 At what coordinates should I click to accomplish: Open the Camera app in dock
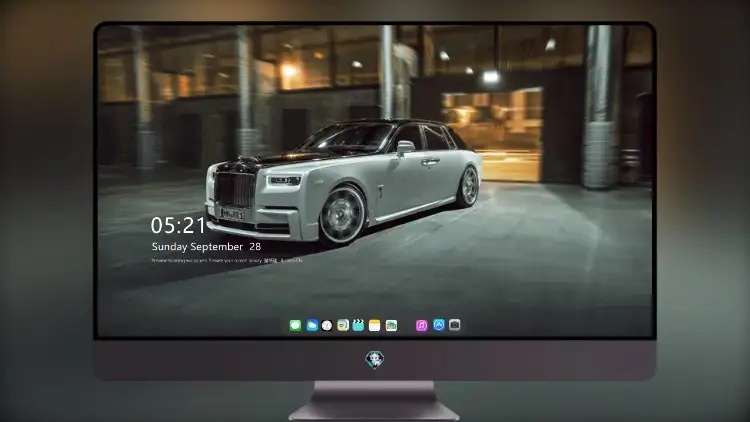pyautogui.click(x=455, y=325)
